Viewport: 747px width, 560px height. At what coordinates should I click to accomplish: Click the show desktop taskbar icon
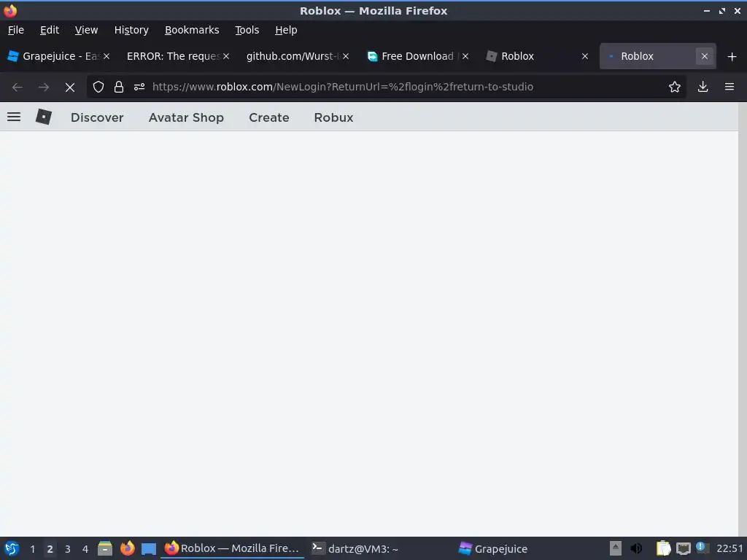click(149, 548)
